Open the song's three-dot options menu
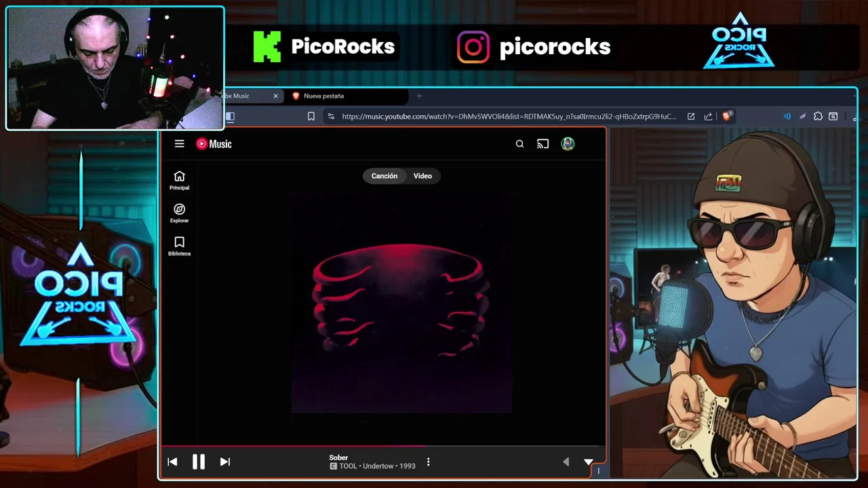Screen dimensions: 868x488 pyautogui.click(x=428, y=462)
